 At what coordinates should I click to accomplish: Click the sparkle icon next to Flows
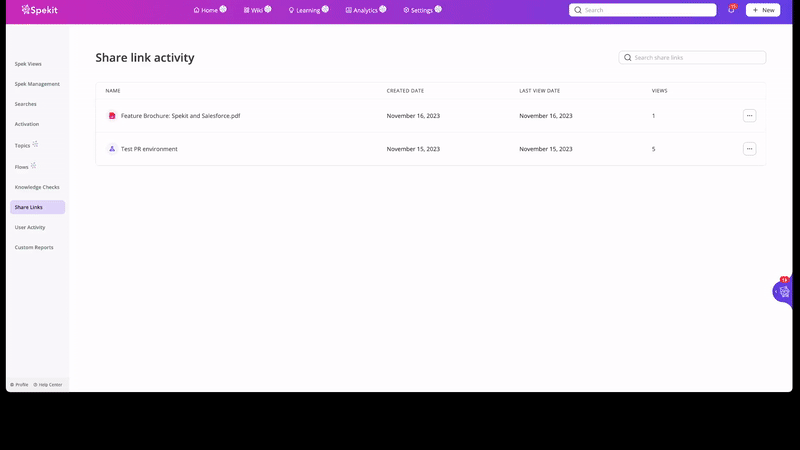(x=34, y=165)
